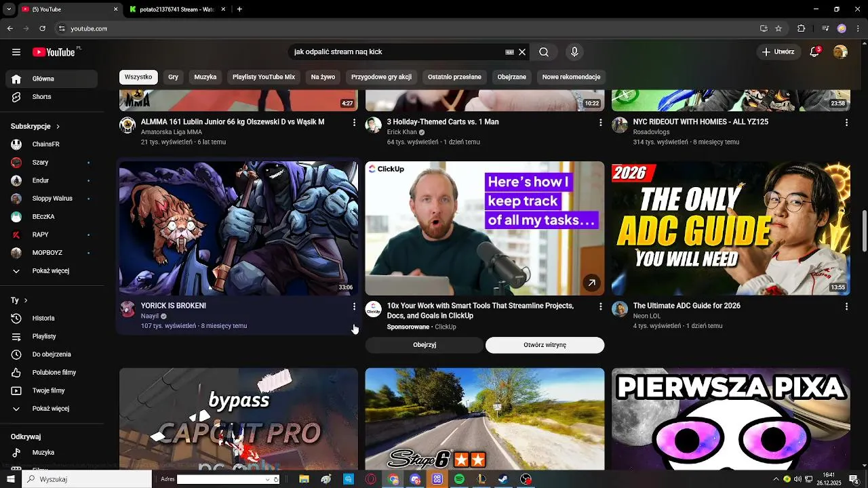Image resolution: width=868 pixels, height=488 pixels.
Task: Open Steam from the taskbar
Action: coord(503,479)
